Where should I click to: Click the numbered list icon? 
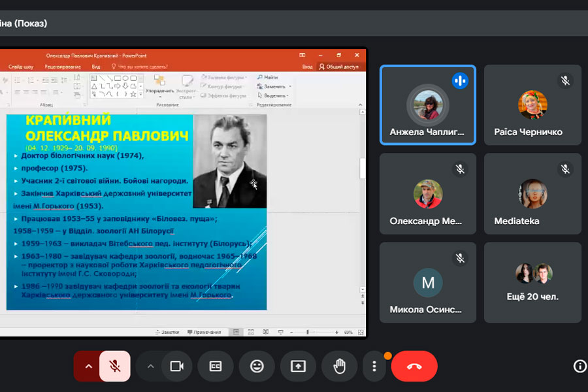[x=32, y=80]
